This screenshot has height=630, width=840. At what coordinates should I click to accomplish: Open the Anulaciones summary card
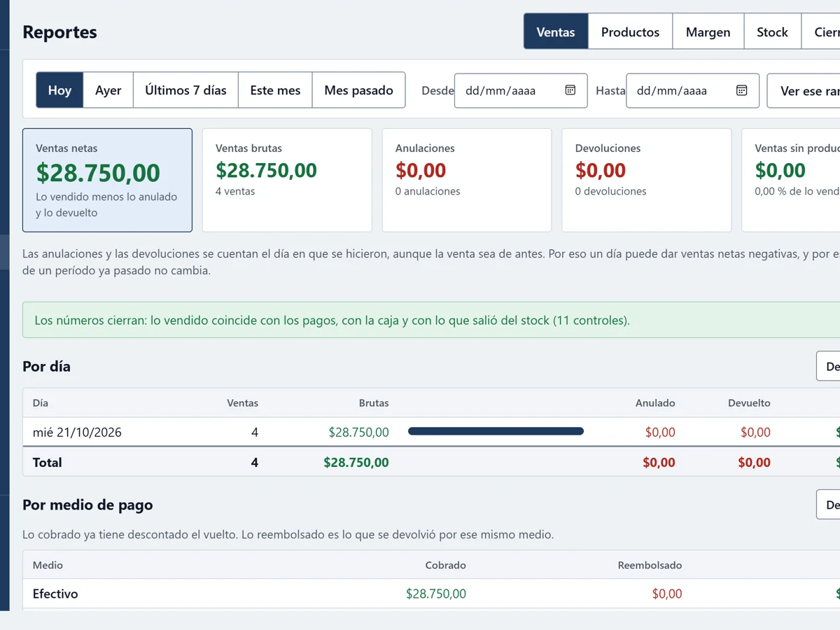coord(467,180)
